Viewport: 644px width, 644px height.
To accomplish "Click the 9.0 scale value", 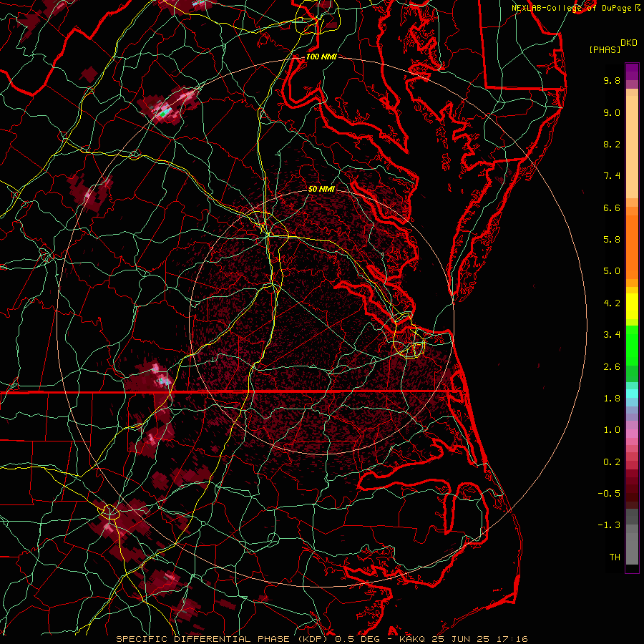I will 612,112.
